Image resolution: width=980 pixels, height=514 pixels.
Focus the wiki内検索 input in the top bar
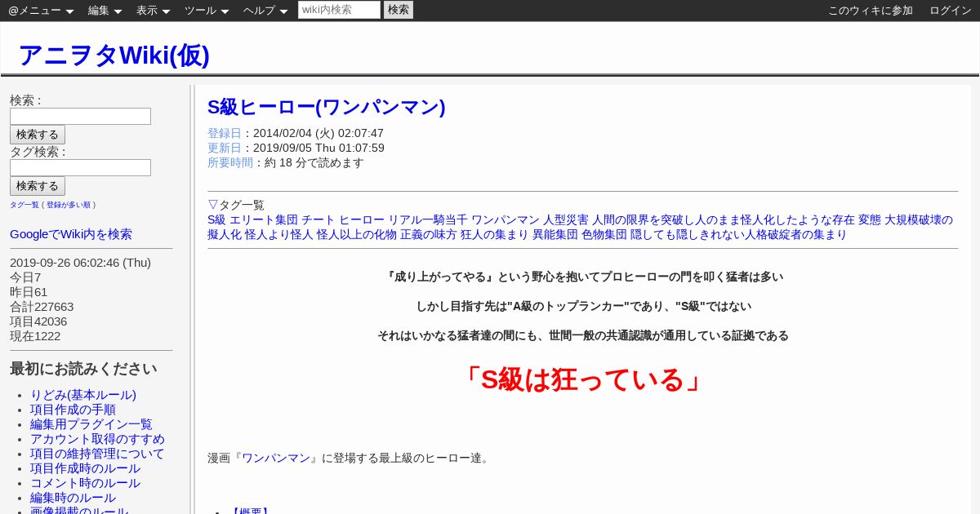339,10
